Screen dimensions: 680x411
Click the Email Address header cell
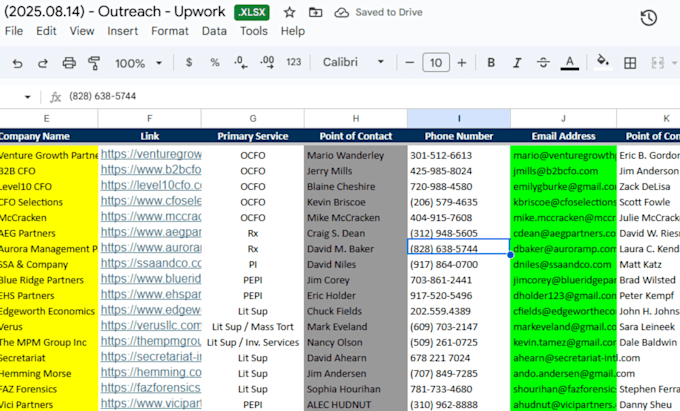(x=563, y=136)
